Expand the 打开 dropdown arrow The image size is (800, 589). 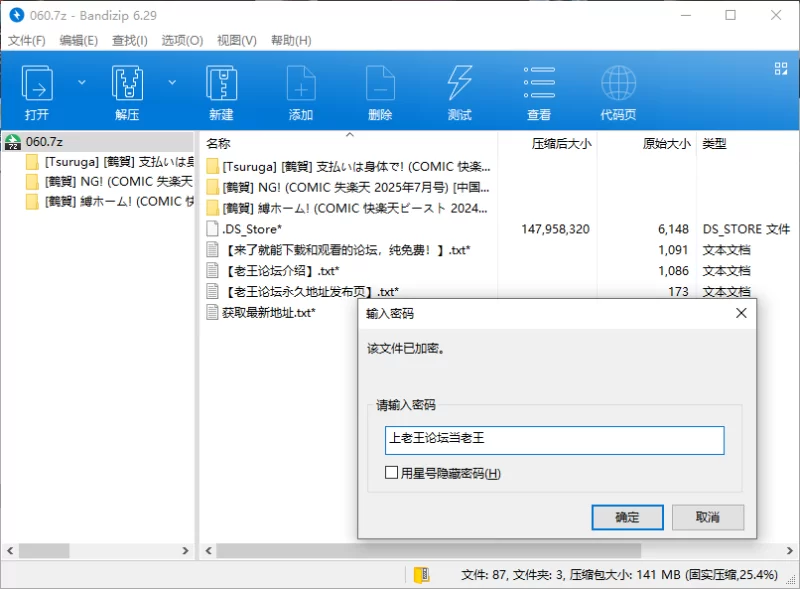[x=82, y=82]
